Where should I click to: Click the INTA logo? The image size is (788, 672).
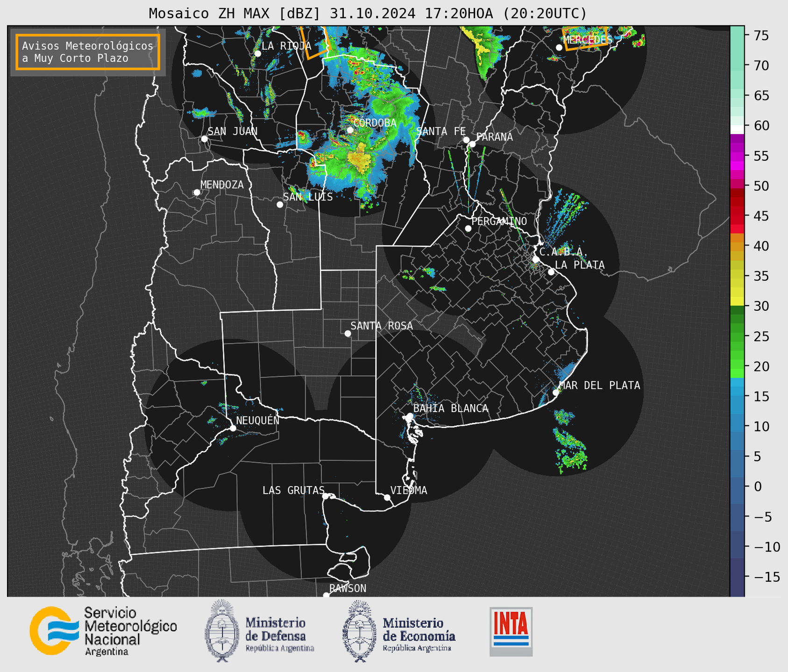511,631
